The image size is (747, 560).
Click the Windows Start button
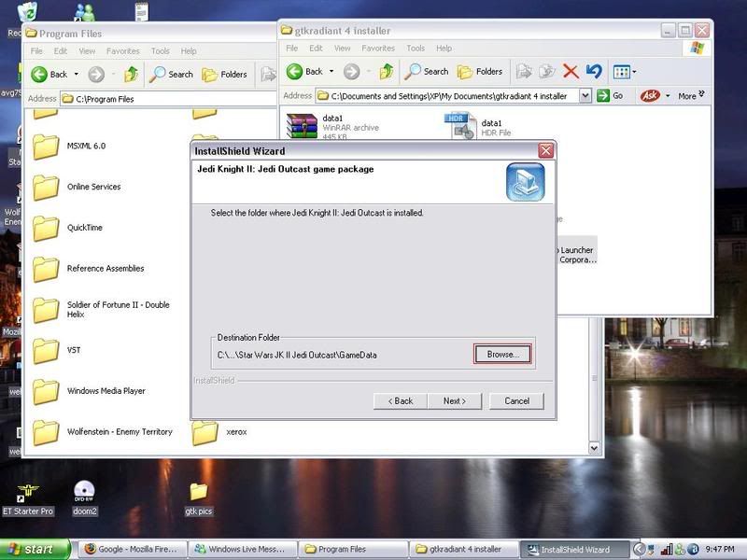[x=35, y=549]
